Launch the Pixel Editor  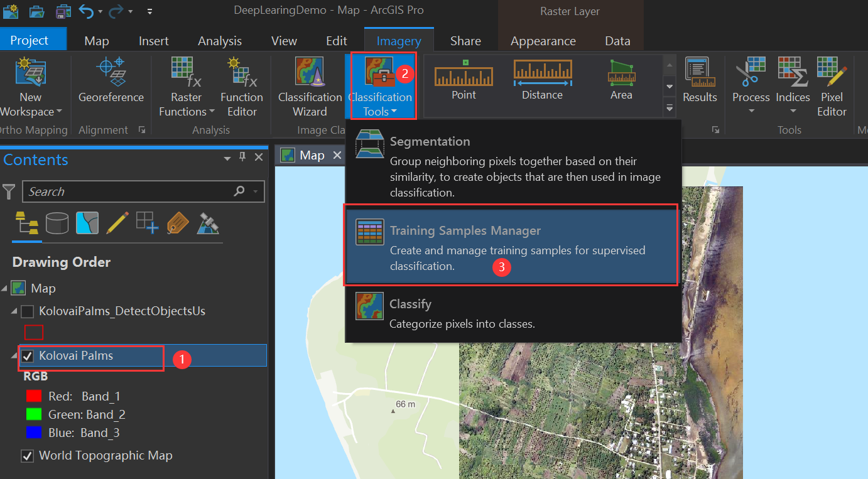832,88
